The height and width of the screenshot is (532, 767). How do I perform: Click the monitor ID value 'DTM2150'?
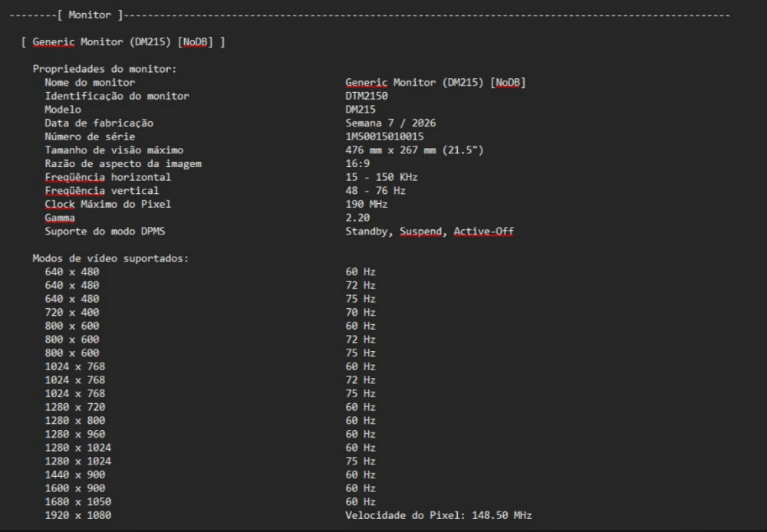pos(367,96)
